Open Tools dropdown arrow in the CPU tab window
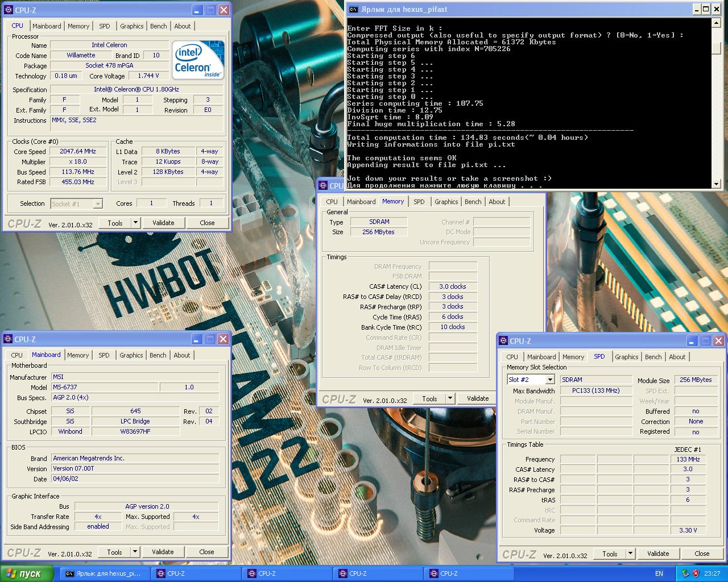The height and width of the screenshot is (582, 728). coord(135,223)
